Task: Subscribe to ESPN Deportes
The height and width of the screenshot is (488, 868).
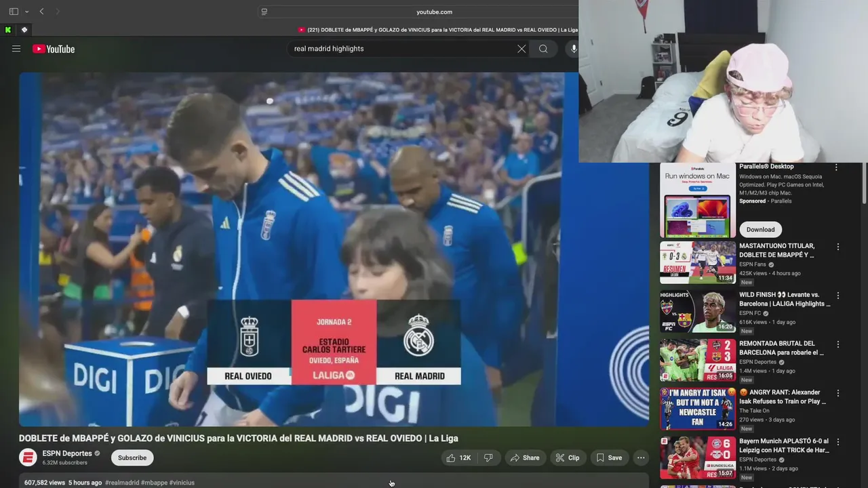Action: pos(132,458)
